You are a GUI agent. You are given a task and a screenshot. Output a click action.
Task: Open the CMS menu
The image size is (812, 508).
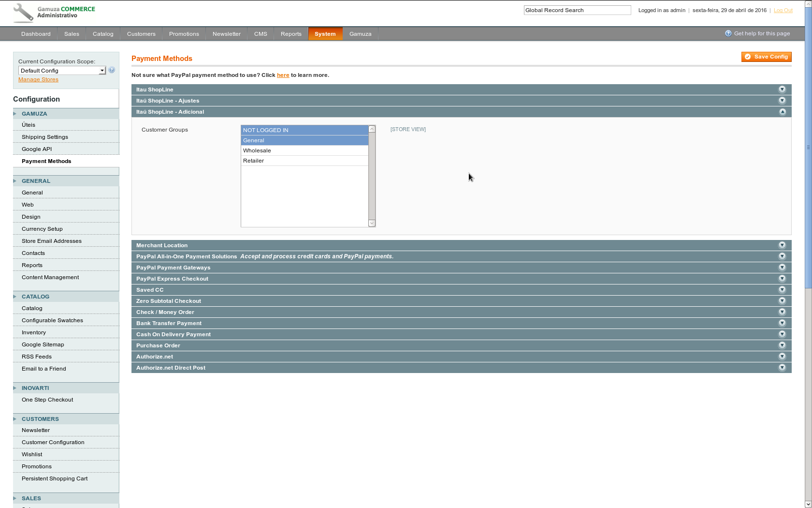261,34
